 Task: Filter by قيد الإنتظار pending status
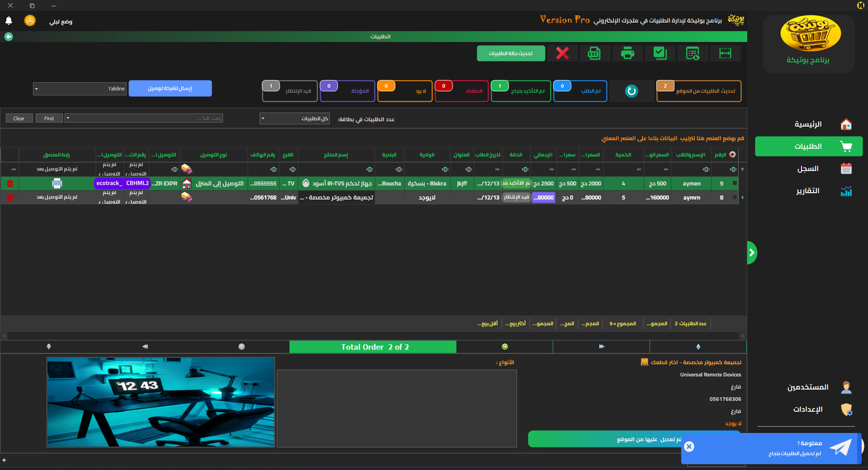[x=290, y=91]
